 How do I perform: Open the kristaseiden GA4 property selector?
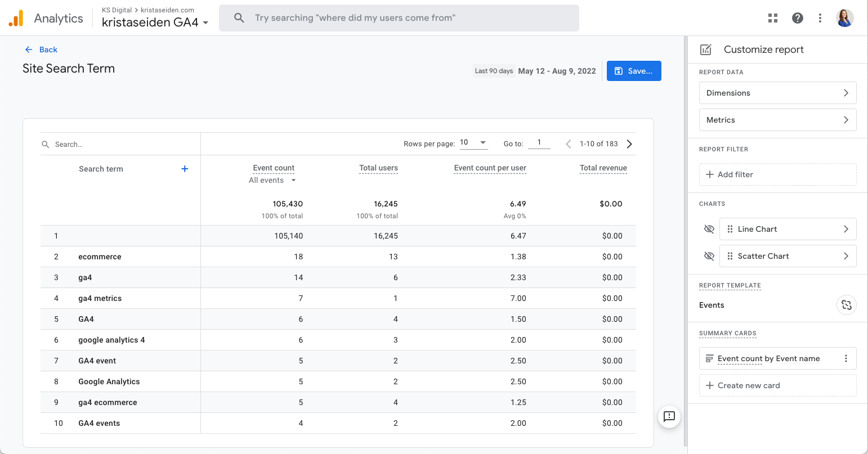click(x=155, y=23)
